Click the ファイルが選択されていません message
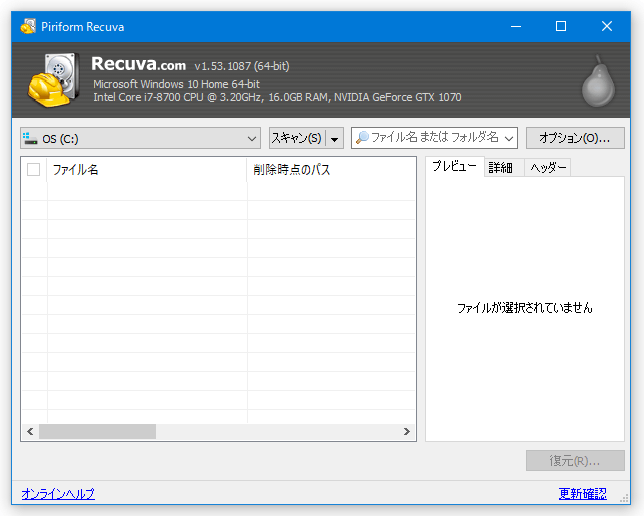 [525, 308]
